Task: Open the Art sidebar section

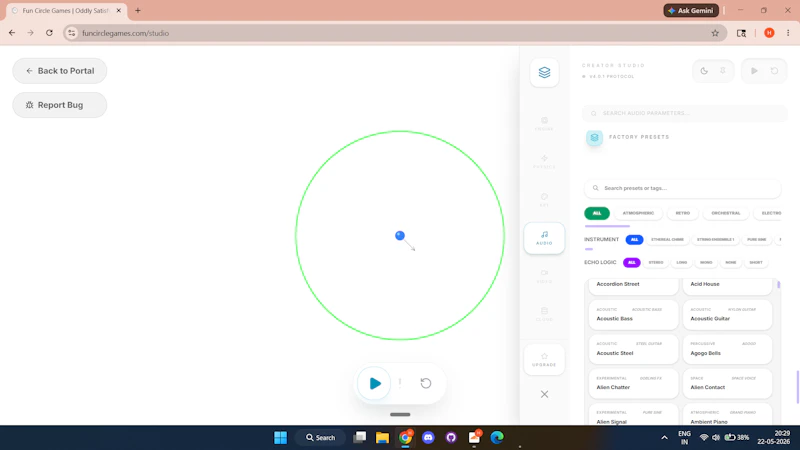Action: pyautogui.click(x=544, y=200)
